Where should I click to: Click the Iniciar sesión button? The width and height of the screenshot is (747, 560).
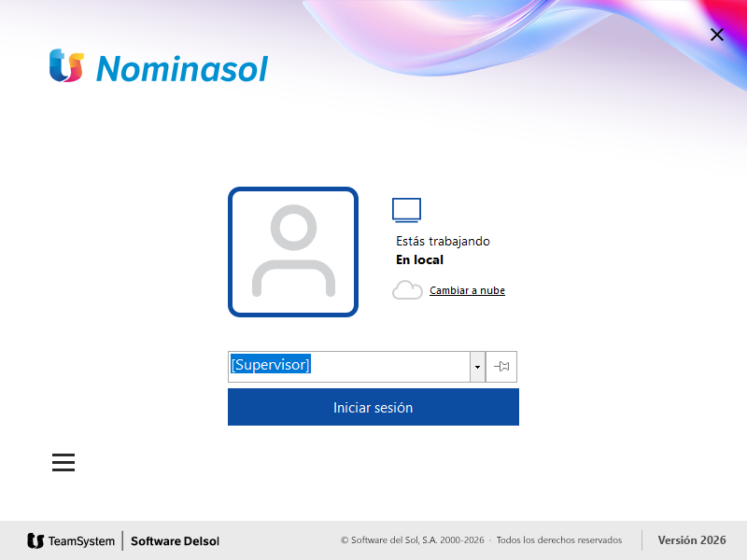pyautogui.click(x=373, y=407)
